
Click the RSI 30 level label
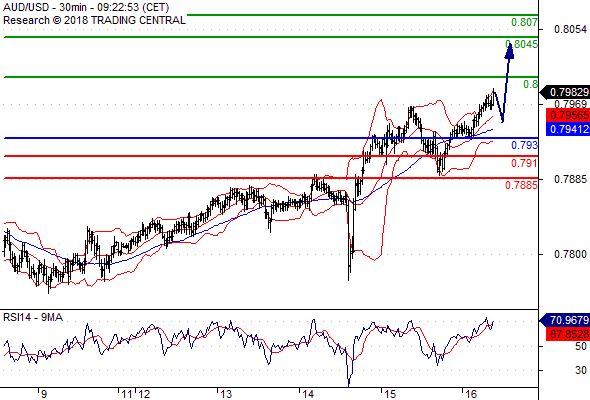tap(581, 370)
